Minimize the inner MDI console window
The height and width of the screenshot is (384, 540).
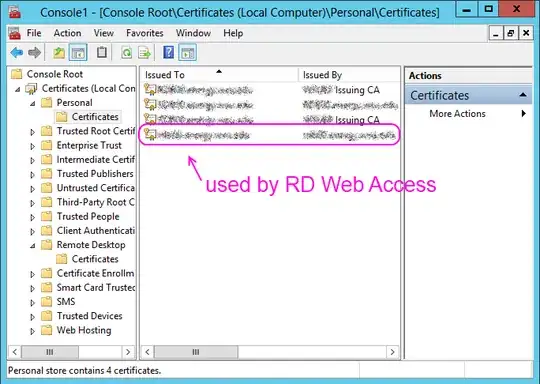[496, 33]
